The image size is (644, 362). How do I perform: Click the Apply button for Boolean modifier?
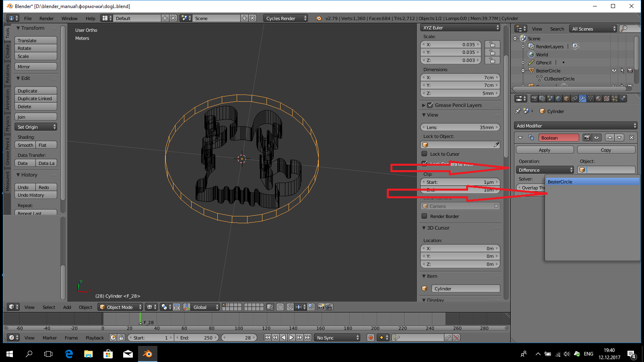[x=545, y=150]
